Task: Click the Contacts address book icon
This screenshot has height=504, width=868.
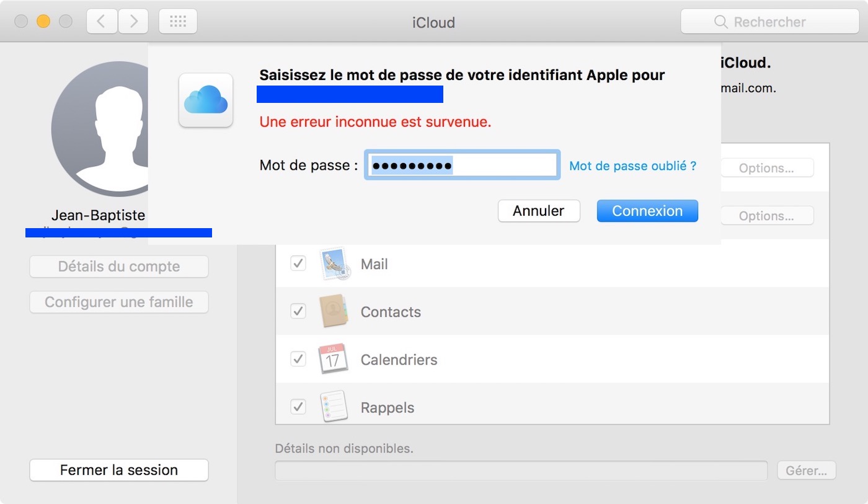Action: pos(335,311)
